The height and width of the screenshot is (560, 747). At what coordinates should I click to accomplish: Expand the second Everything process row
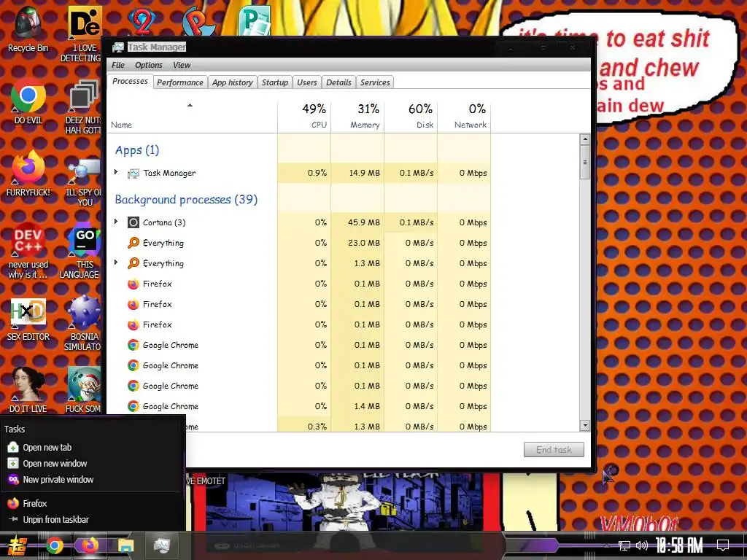point(116,262)
